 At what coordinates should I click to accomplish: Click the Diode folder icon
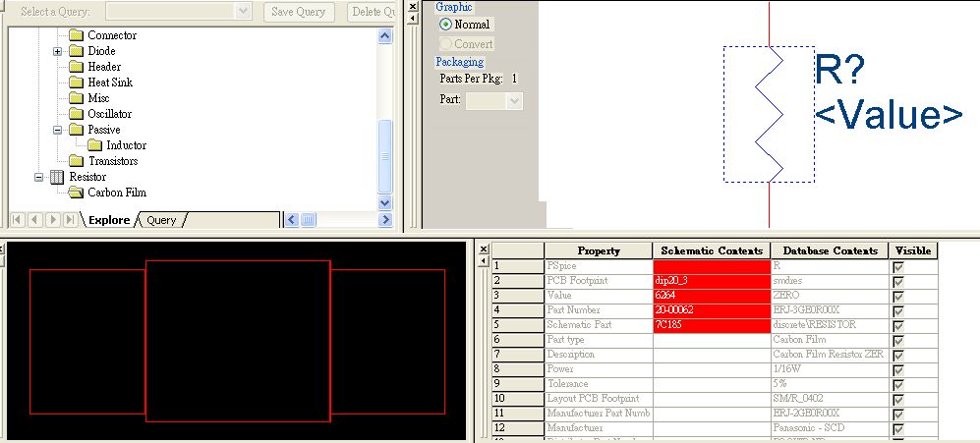coord(77,51)
